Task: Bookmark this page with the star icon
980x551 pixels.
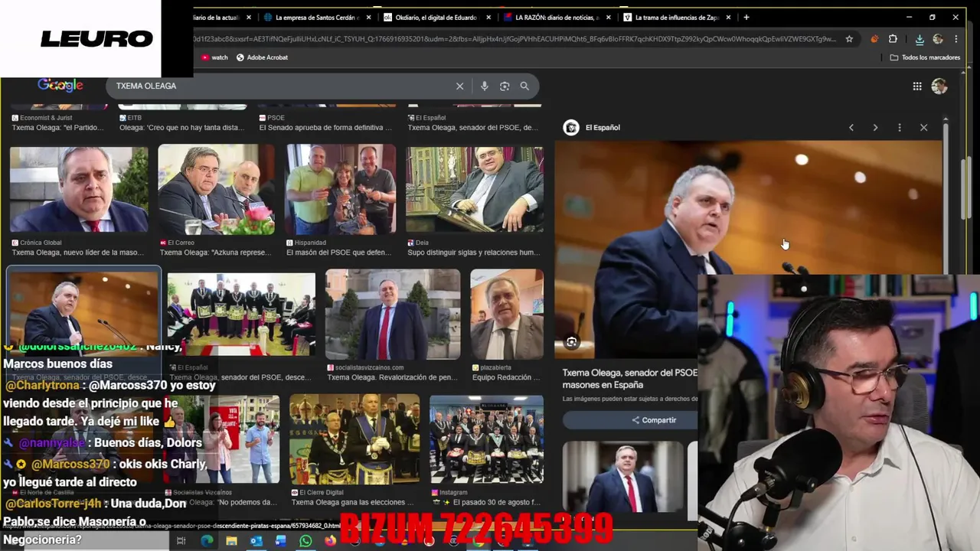Action: 849,39
